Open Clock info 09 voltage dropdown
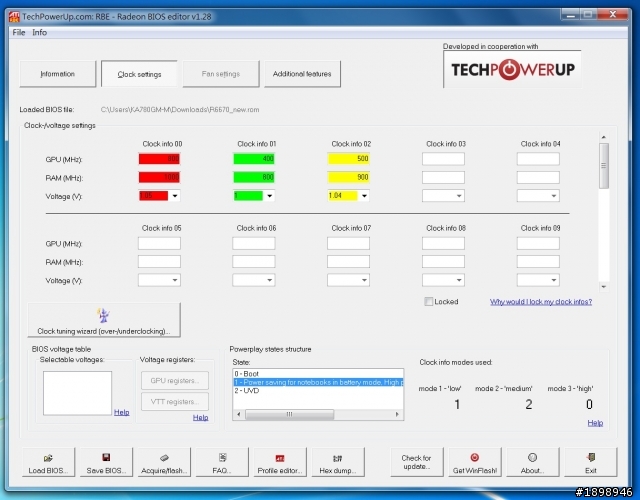 [553, 280]
